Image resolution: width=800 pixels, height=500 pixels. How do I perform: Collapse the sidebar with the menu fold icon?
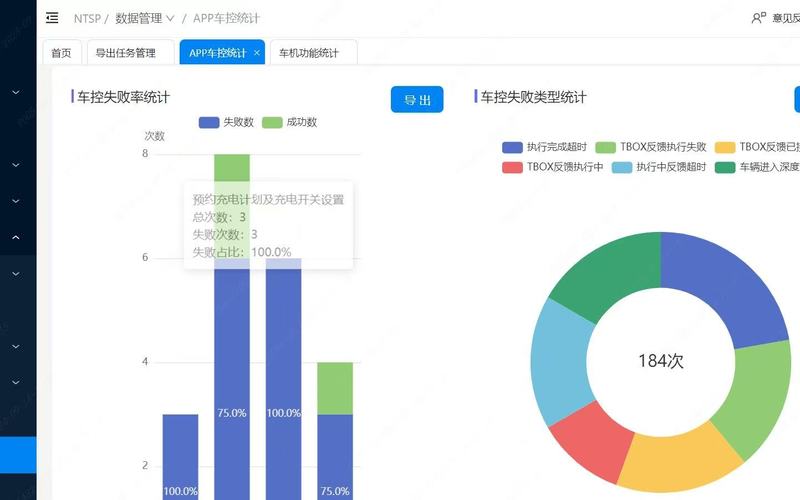[52, 18]
